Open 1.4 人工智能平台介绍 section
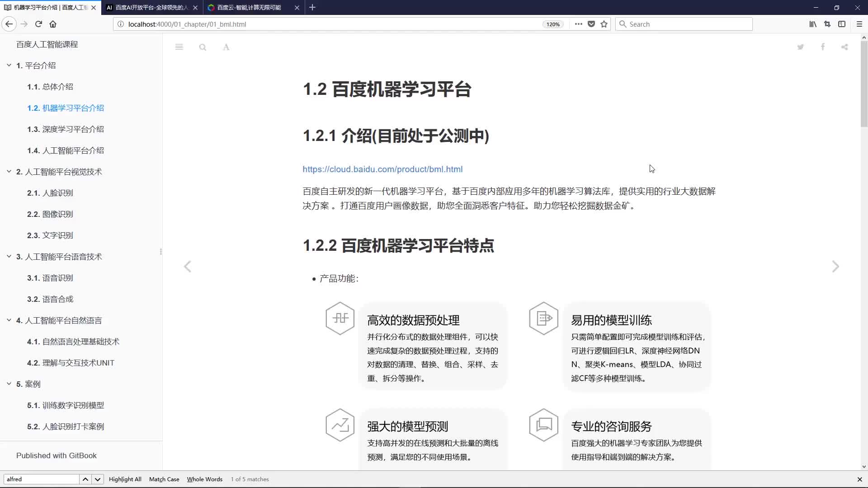The height and width of the screenshot is (488, 868). 66,150
